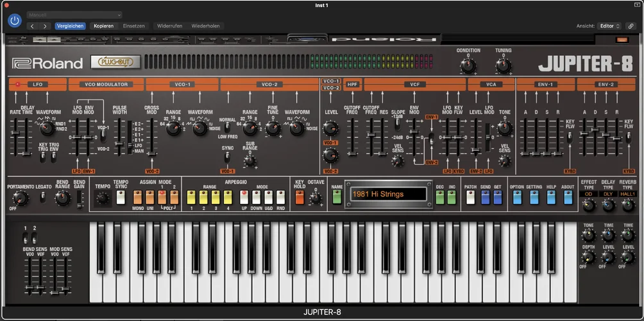Screen dimensions: 644x321
Task: Go to next preset arrow
Action: point(44,26)
